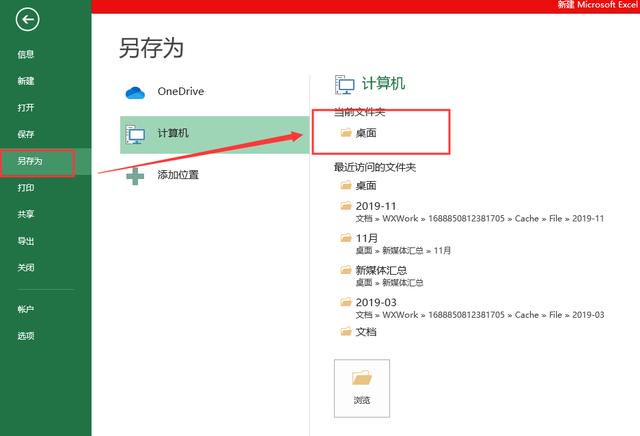Open the 新建 menu entry

[25, 81]
